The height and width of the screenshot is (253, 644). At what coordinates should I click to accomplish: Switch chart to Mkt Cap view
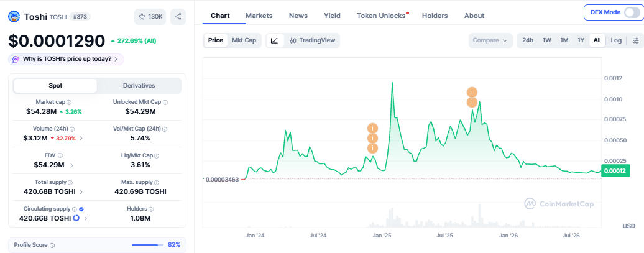244,40
